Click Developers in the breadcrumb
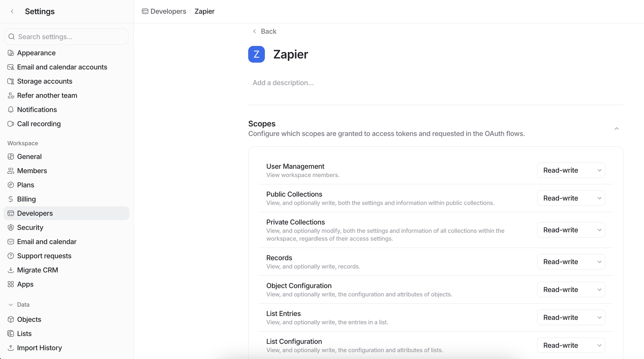 (x=168, y=11)
